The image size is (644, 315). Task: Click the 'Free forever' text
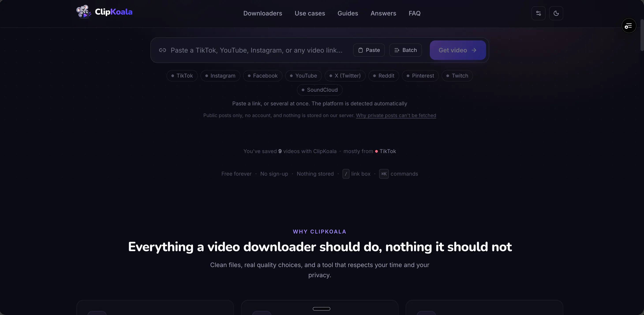[236, 174]
